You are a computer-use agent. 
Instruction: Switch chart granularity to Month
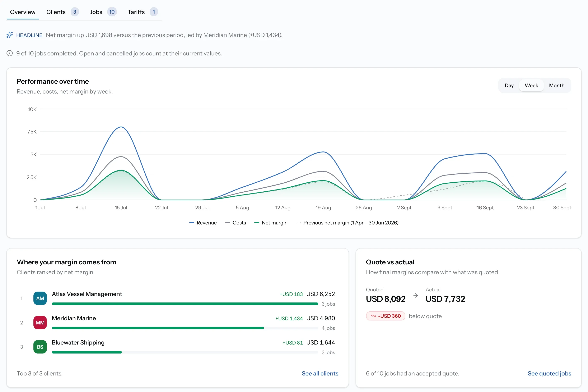point(556,86)
